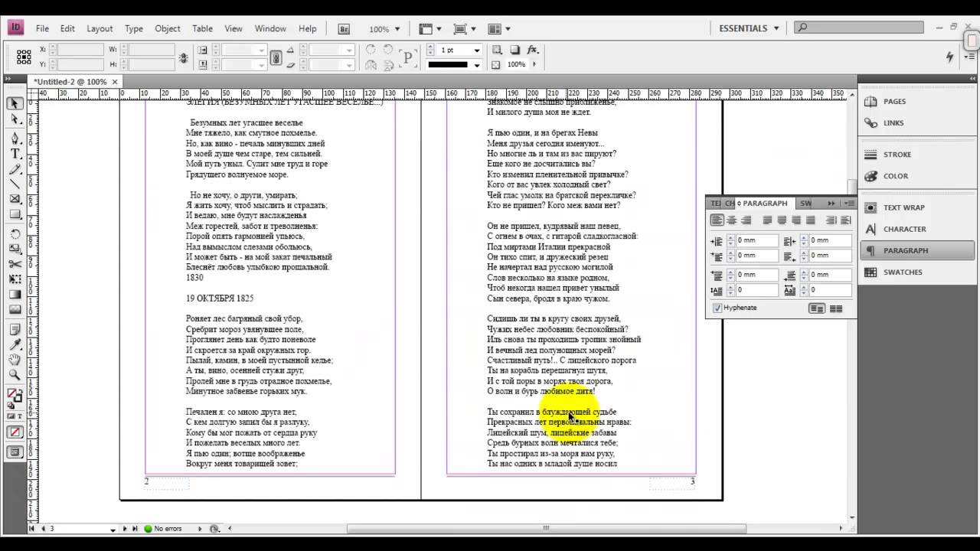This screenshot has width=980, height=551.
Task: Choose the Pen tool
Action: click(x=15, y=139)
